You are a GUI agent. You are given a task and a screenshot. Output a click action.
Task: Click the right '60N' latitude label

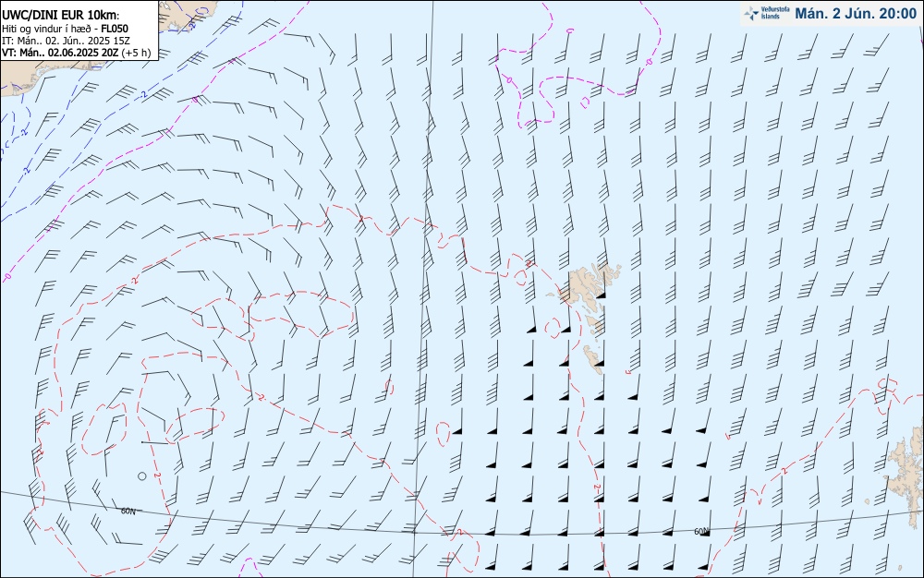coord(701,532)
